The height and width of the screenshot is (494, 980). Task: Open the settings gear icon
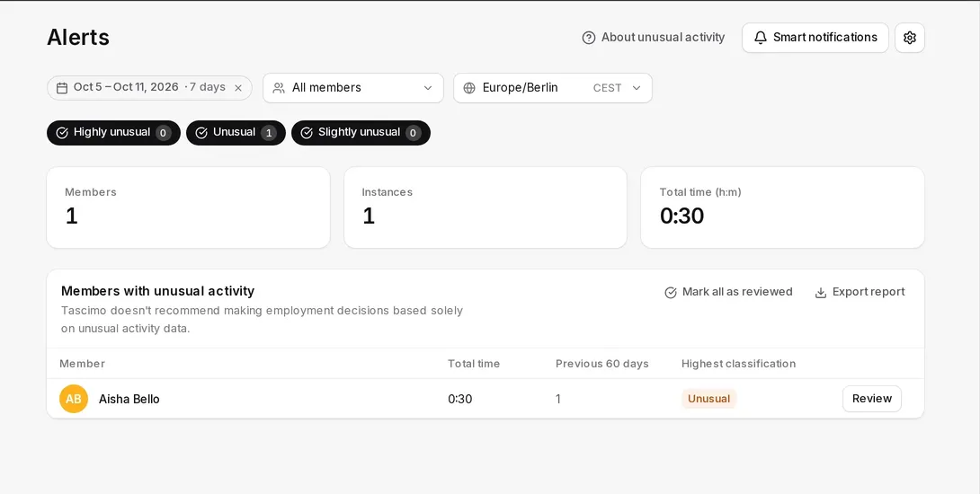tap(909, 38)
